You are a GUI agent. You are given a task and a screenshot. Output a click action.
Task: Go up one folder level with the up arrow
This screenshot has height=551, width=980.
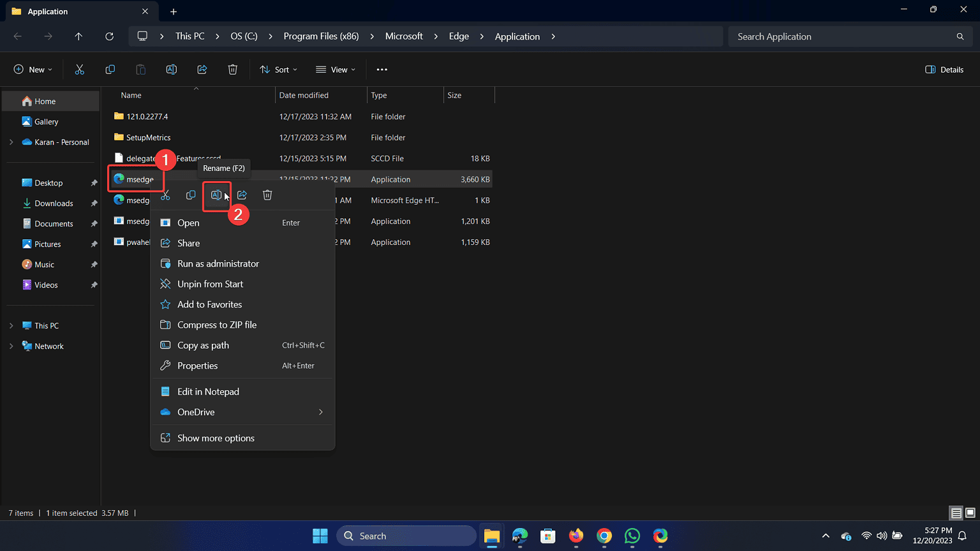78,36
